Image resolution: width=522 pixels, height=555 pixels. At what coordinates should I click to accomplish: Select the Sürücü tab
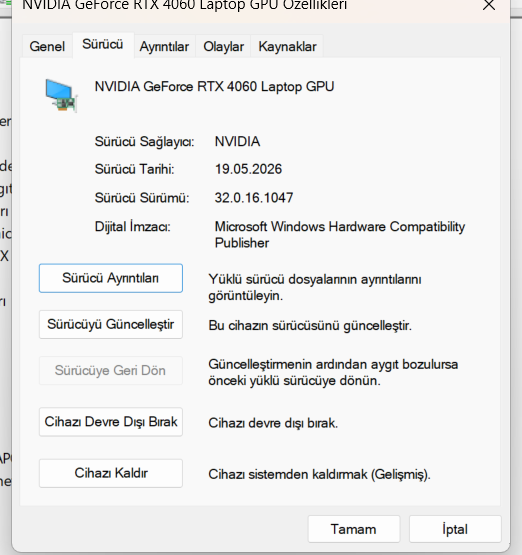(x=103, y=45)
